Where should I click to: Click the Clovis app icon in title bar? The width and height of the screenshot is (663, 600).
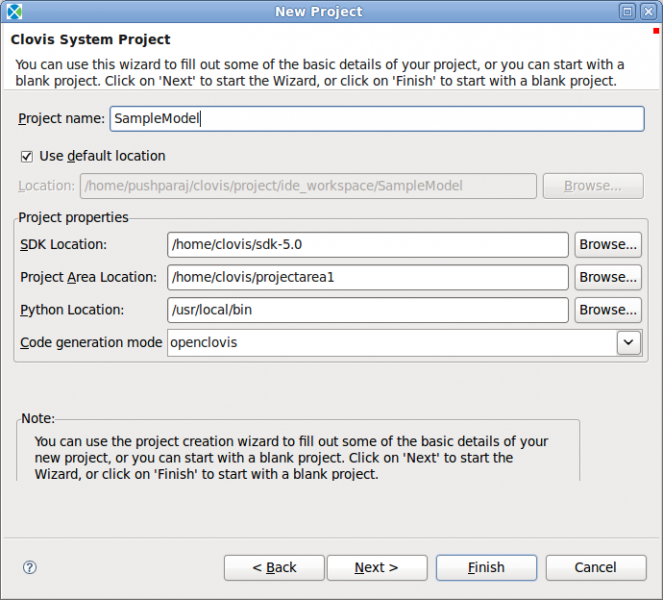(x=14, y=11)
